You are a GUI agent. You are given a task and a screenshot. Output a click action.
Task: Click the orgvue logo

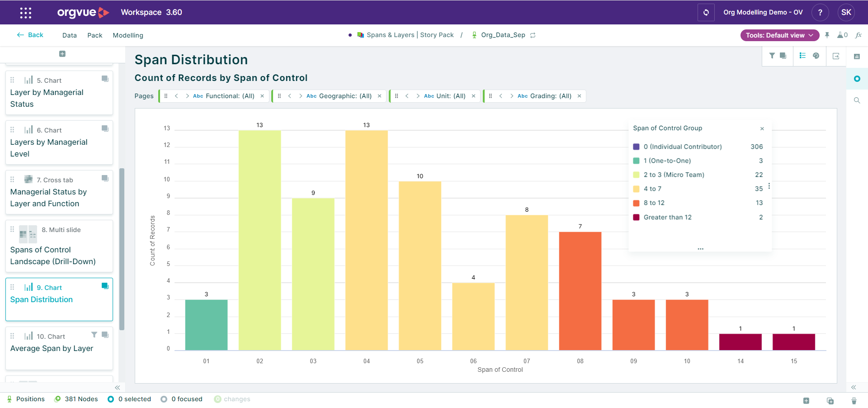(x=83, y=12)
